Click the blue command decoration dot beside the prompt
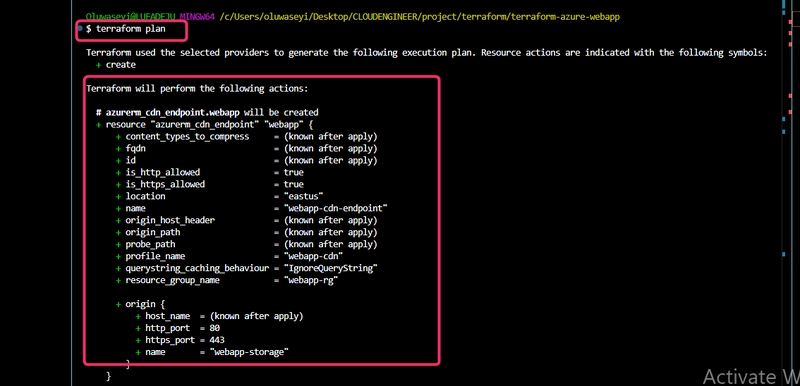The image size is (800, 386). click(x=81, y=29)
